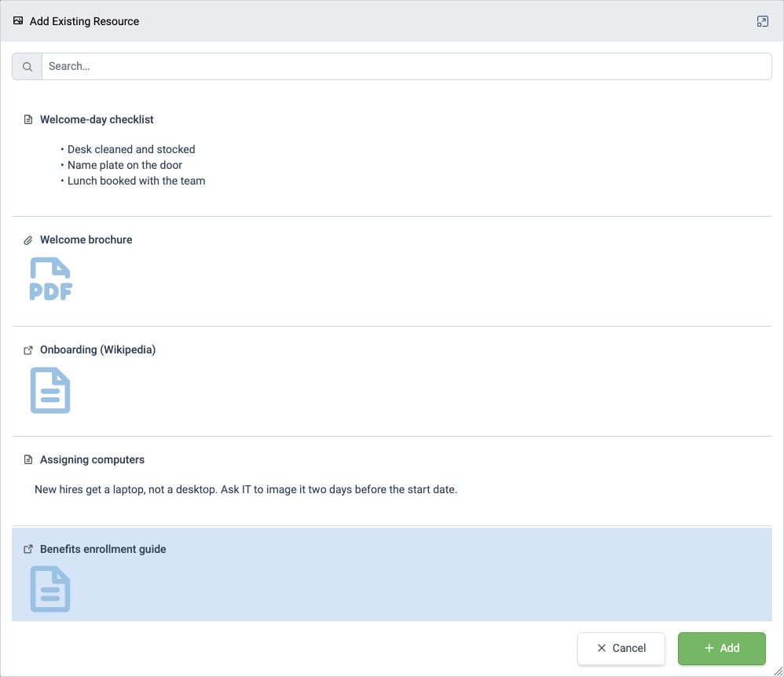Click the note icon beside Assigning computers
Screen dimensions: 784x677
(x=28, y=459)
